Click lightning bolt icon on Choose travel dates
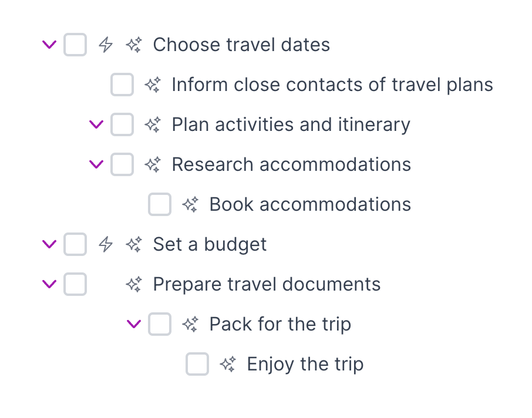Viewport: 532px width, 418px height. pyautogui.click(x=106, y=45)
